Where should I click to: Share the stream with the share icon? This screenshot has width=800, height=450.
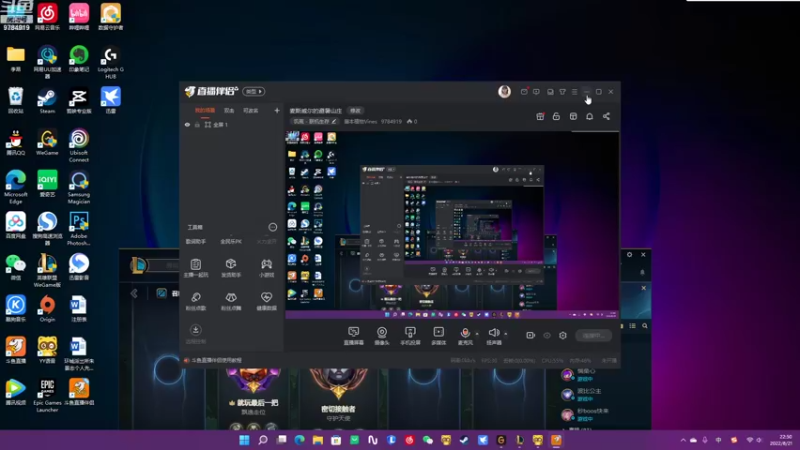[606, 116]
